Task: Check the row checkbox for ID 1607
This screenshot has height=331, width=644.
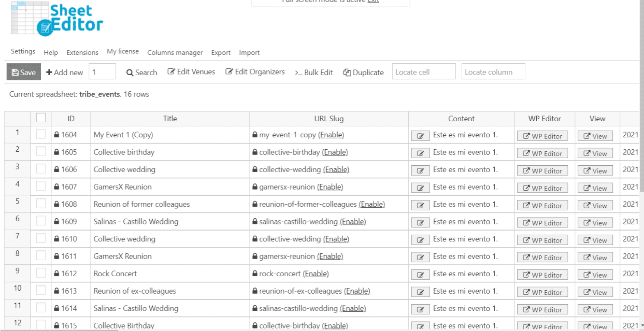Action: point(41,186)
